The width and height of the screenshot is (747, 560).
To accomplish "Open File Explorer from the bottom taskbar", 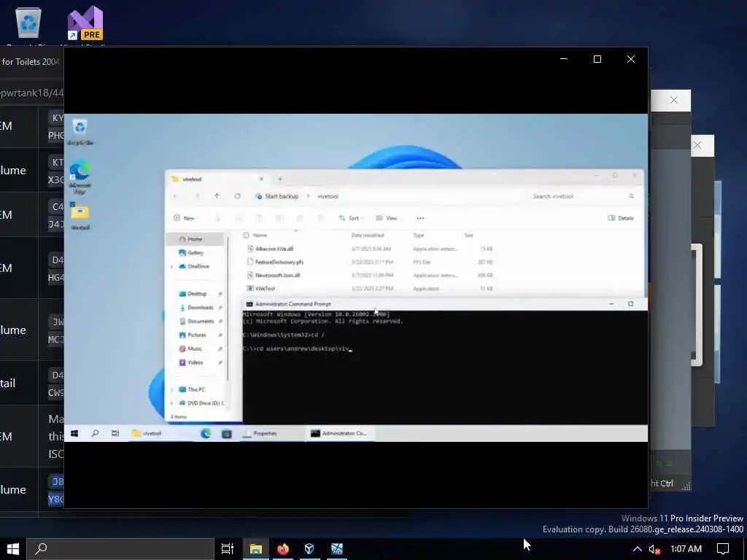I will (256, 549).
